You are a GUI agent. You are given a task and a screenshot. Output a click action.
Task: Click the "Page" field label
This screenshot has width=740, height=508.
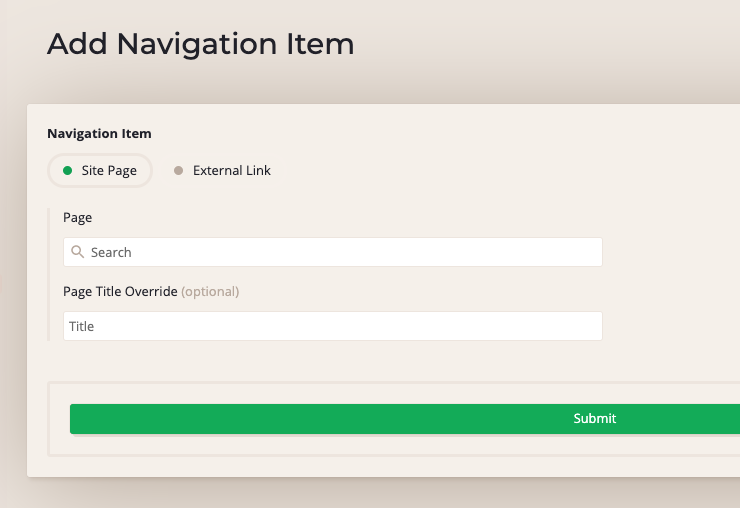[x=77, y=217]
